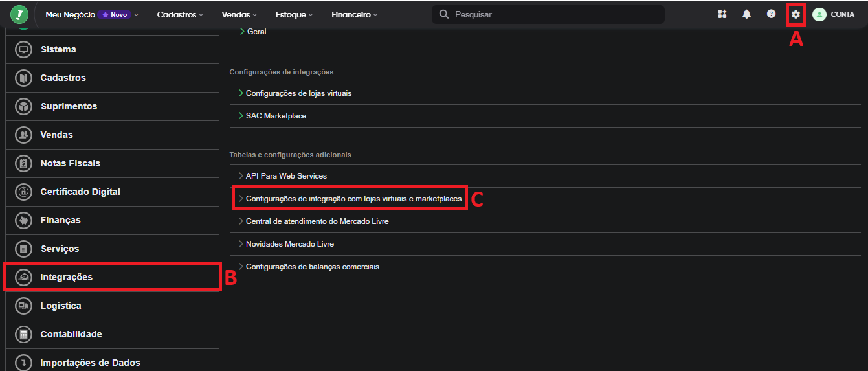Open the Estoque top menu

click(294, 14)
